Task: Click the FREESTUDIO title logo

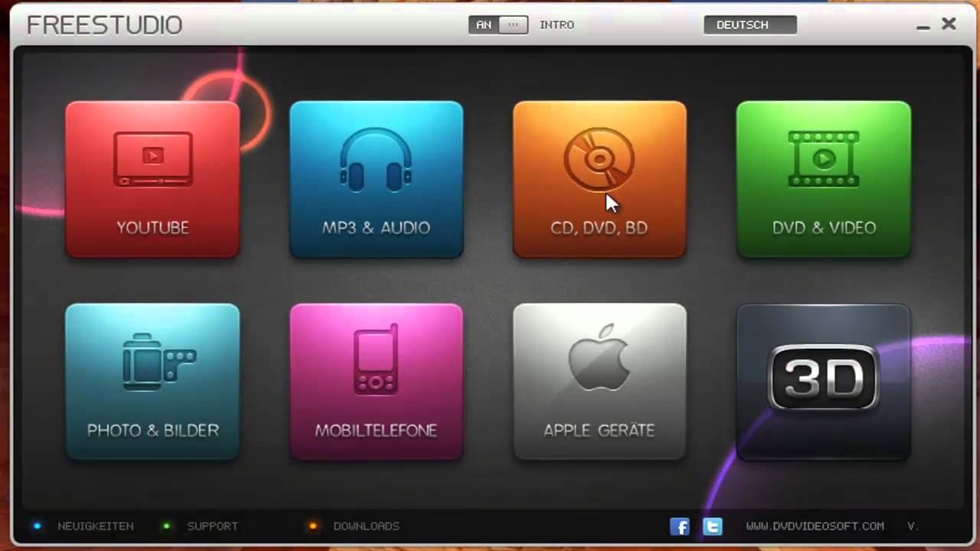Action: [x=104, y=25]
